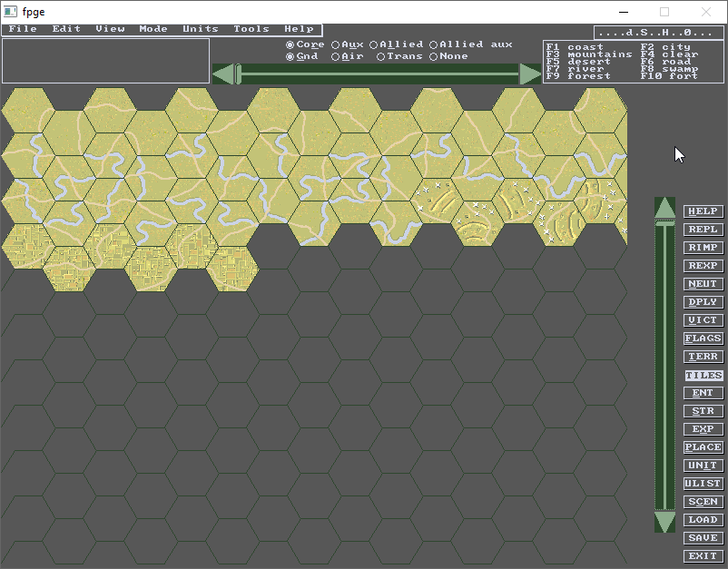Click the TERR button
The width and height of the screenshot is (728, 569).
tap(703, 357)
